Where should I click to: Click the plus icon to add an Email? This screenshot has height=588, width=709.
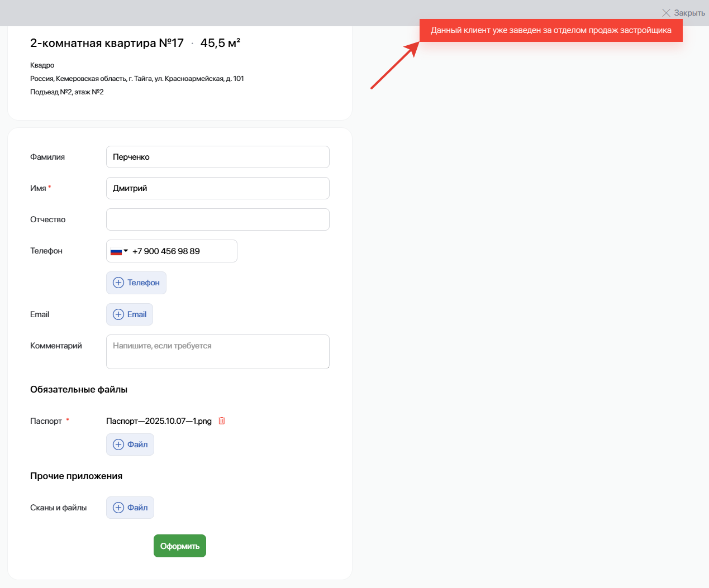pos(118,314)
